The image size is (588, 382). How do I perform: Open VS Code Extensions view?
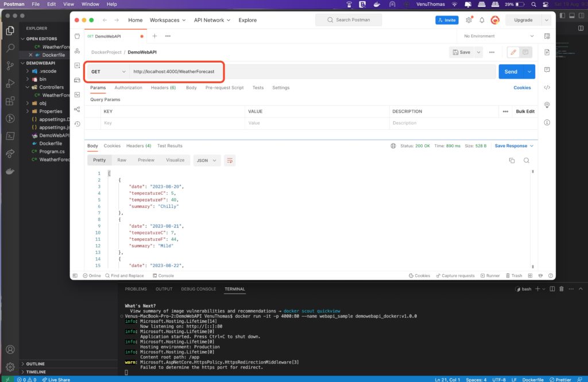click(10, 101)
